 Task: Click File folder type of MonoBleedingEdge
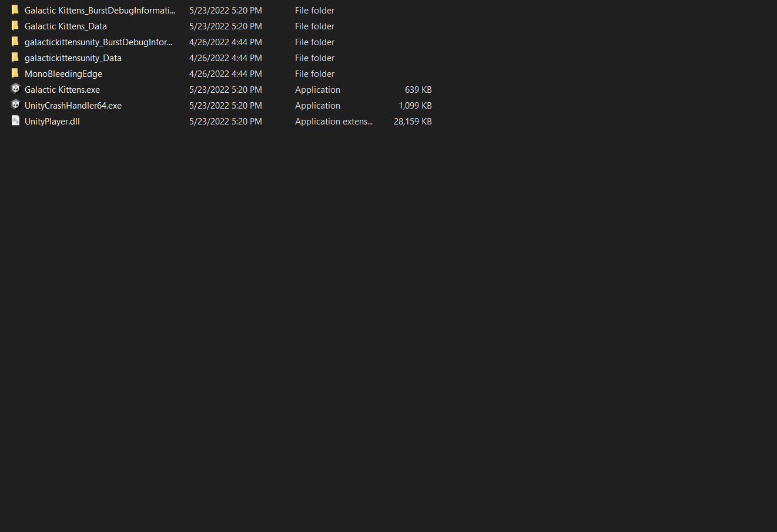point(315,74)
